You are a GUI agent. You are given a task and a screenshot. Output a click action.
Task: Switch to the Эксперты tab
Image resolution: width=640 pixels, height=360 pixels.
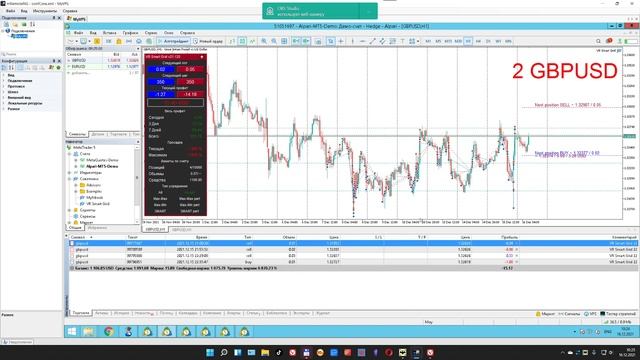tap(302, 313)
